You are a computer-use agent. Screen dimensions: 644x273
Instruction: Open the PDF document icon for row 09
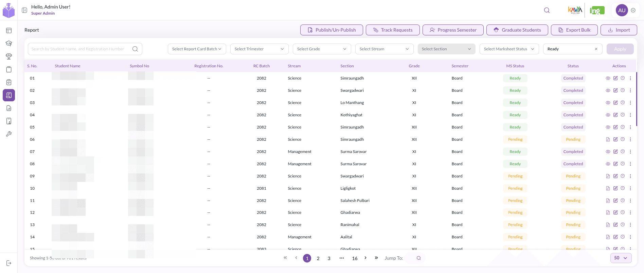(x=608, y=176)
